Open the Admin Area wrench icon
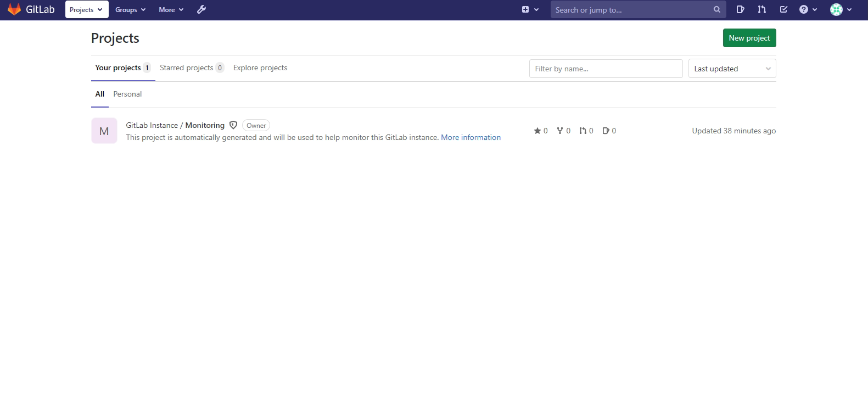The width and height of the screenshot is (868, 410). tap(201, 9)
